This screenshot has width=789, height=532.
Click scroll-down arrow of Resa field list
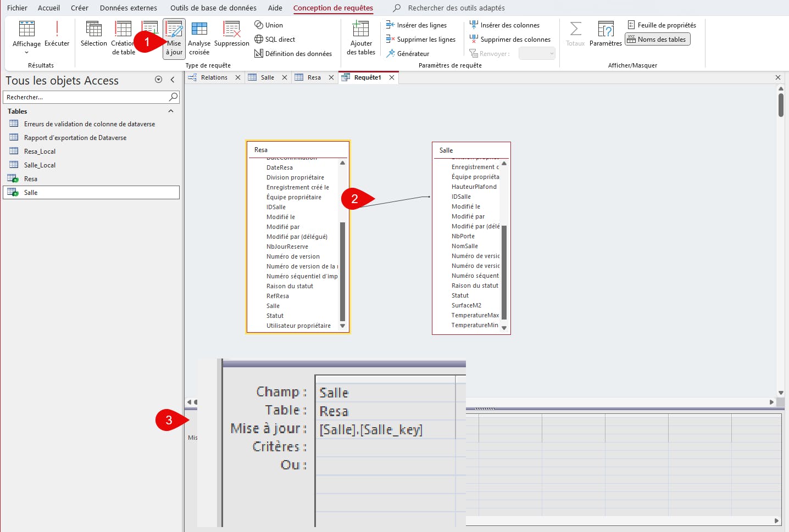(342, 326)
